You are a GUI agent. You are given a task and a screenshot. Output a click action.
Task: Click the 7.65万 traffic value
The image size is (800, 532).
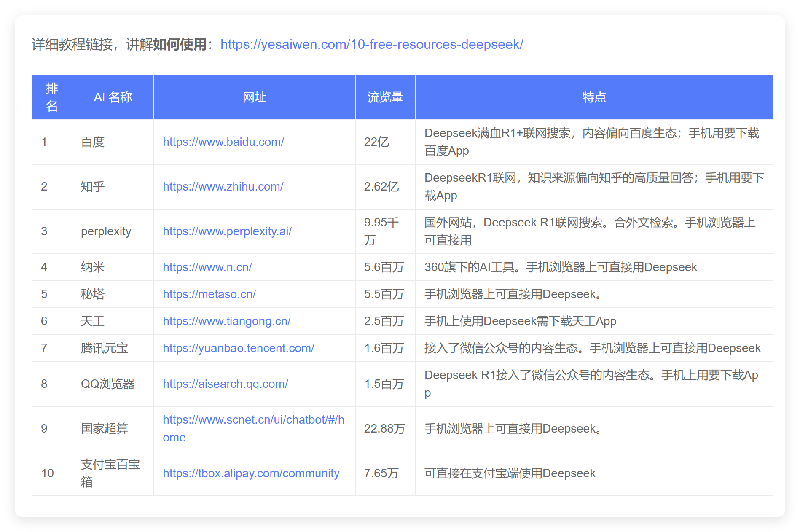point(381,473)
